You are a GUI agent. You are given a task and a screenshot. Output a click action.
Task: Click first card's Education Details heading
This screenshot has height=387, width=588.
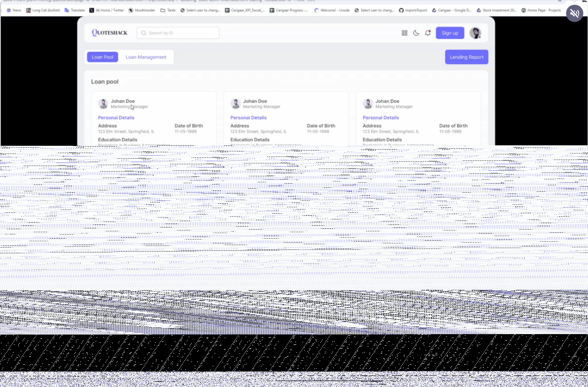click(118, 140)
